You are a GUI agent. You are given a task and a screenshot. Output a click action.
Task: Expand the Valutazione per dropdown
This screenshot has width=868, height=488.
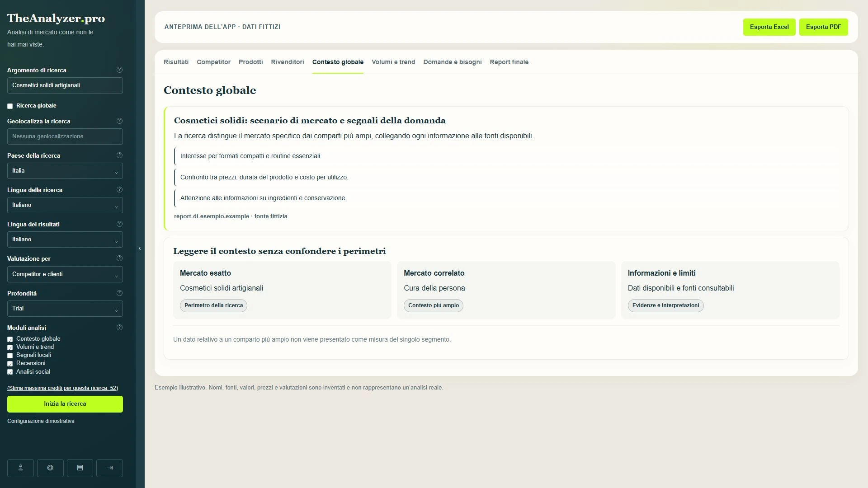65,274
